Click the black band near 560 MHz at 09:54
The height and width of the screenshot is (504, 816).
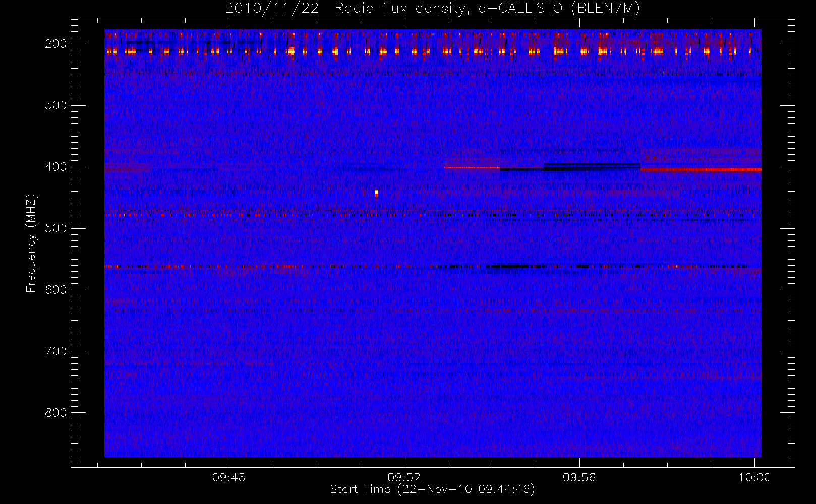coord(509,266)
